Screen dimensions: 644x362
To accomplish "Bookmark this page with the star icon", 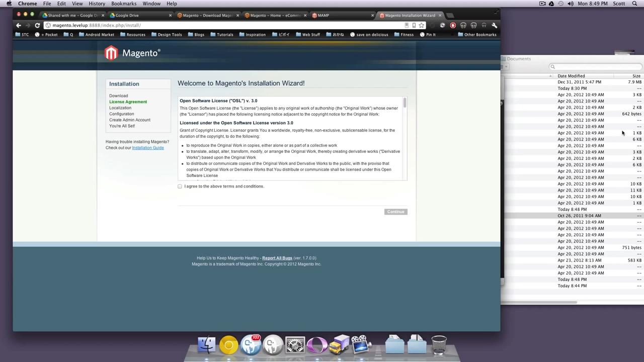I will (x=422, y=25).
